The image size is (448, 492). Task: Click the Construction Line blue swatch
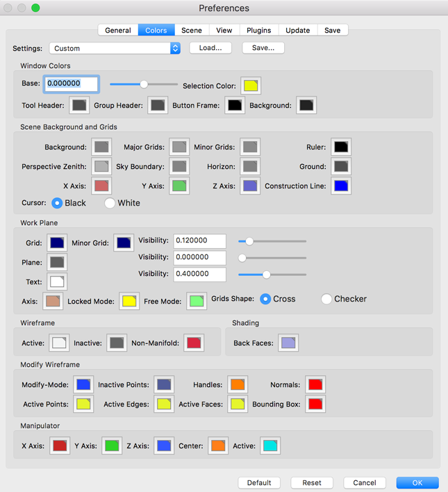341,186
